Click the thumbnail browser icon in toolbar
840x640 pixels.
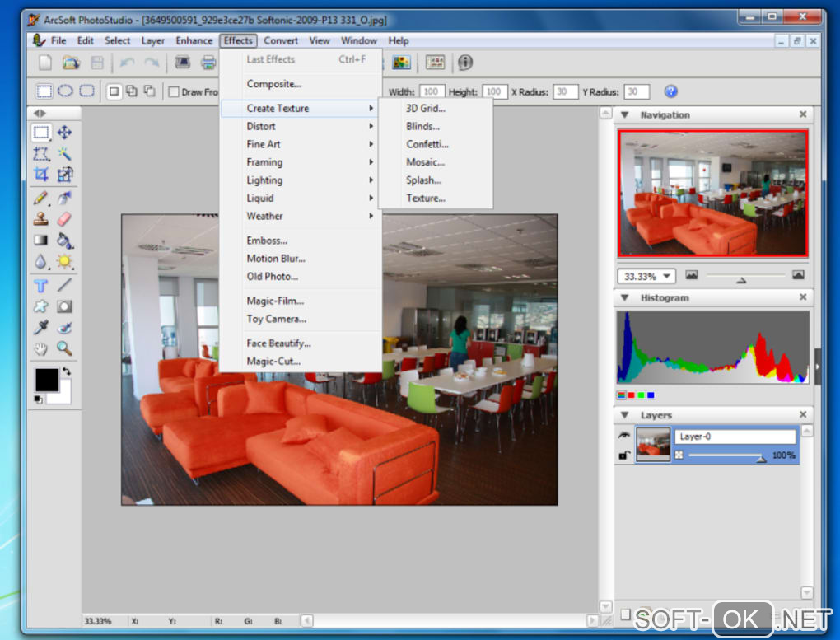coord(435,63)
